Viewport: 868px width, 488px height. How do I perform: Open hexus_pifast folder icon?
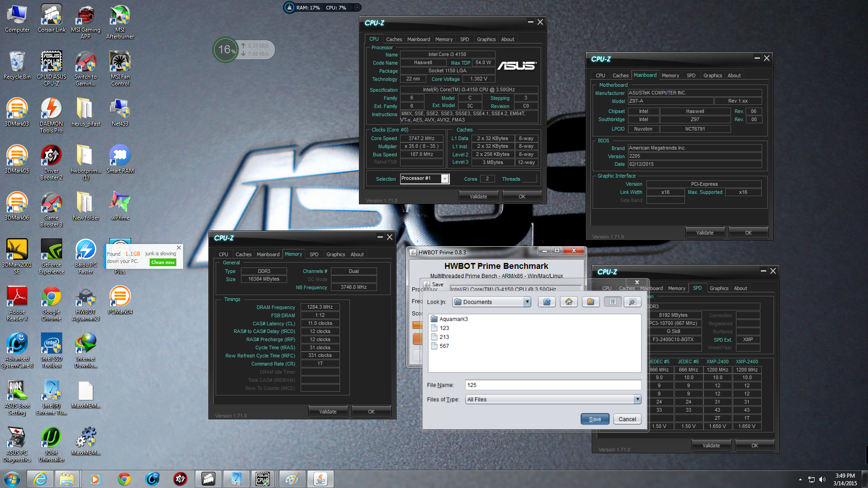(85, 113)
